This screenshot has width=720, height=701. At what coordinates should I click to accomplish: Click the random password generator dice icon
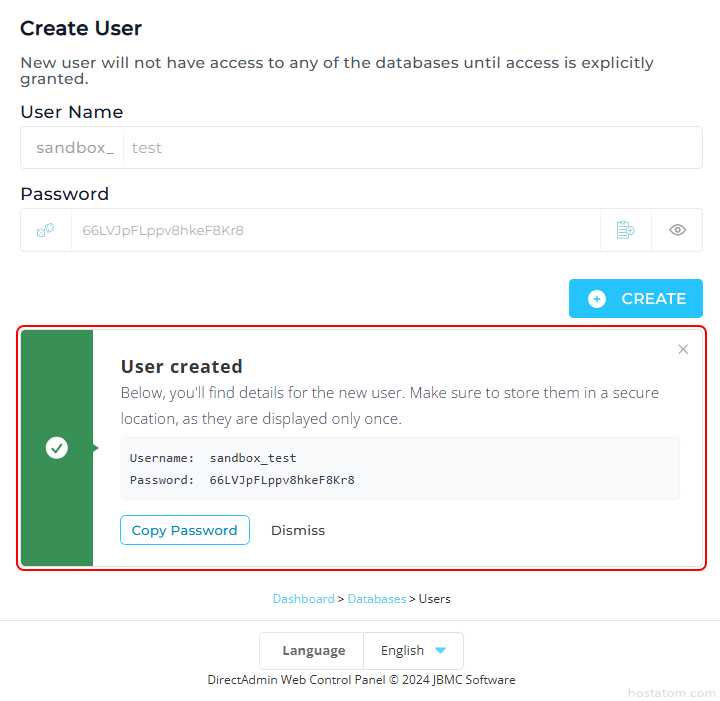tap(46, 230)
